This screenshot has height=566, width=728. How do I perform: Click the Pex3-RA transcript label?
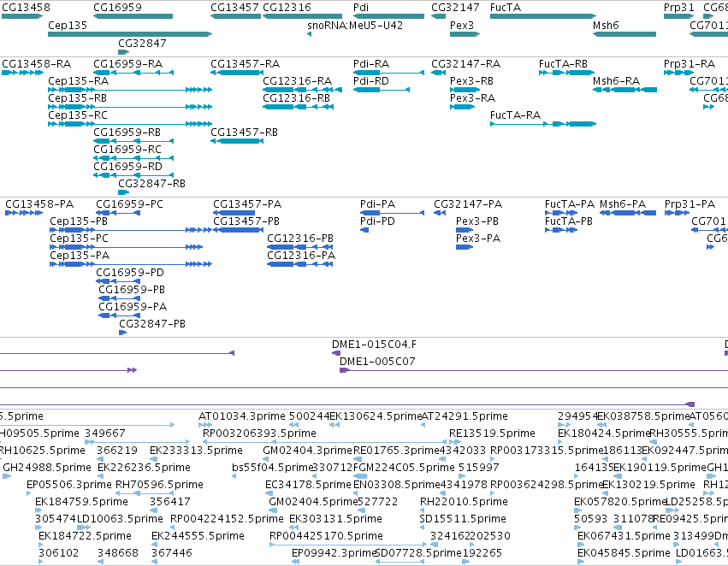tap(472, 98)
